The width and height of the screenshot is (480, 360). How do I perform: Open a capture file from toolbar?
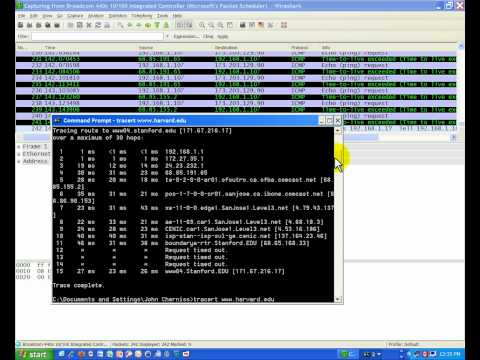(x=70, y=25)
